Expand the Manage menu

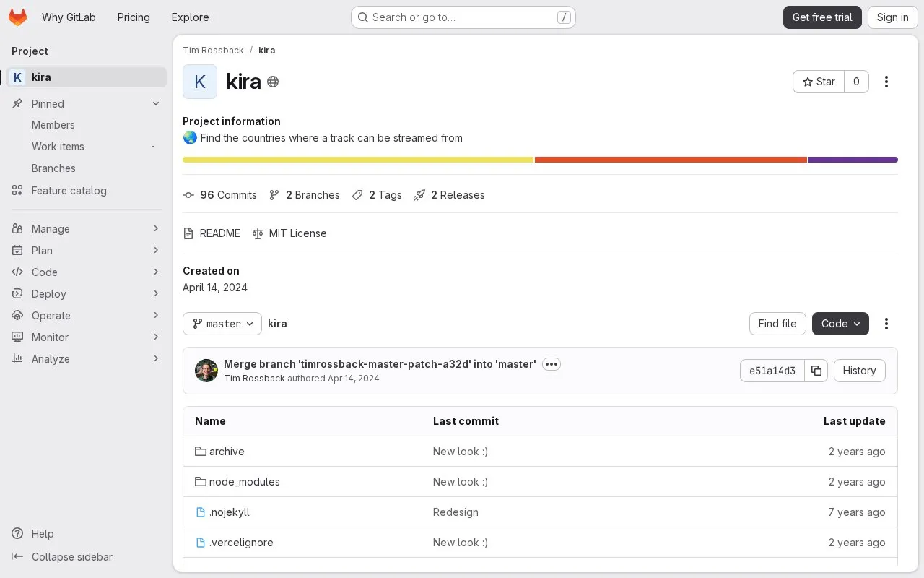click(x=87, y=229)
